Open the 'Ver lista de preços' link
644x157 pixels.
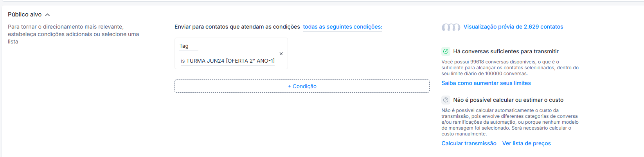(527, 143)
